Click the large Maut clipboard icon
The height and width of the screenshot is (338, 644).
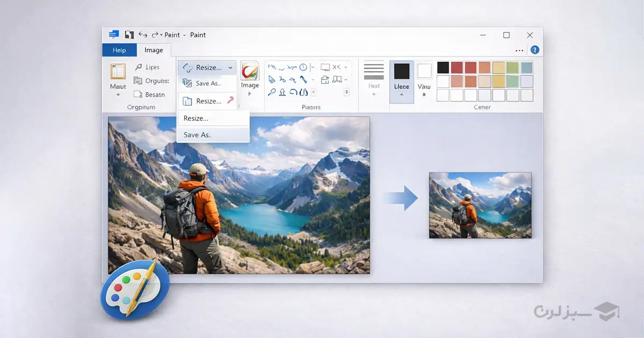[x=118, y=71]
